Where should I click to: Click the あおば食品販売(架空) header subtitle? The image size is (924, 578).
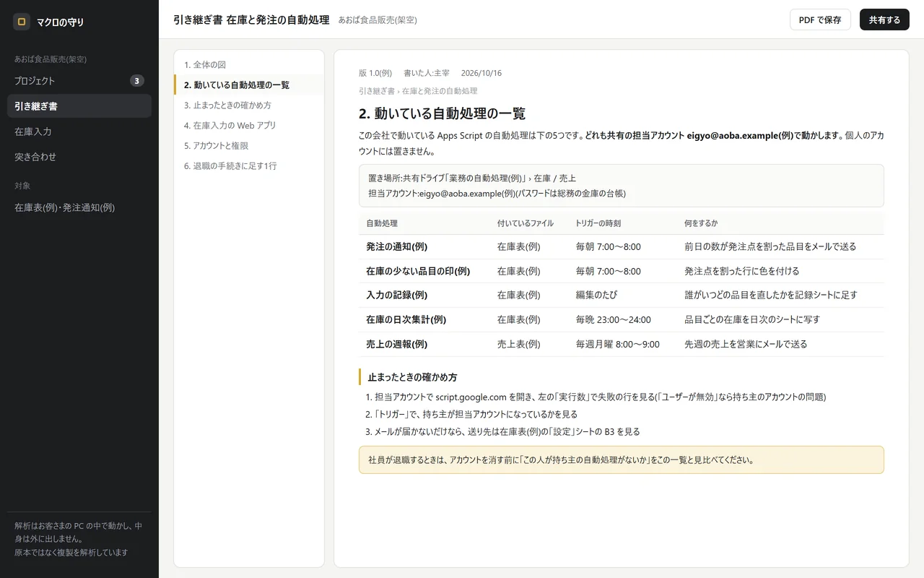point(378,20)
